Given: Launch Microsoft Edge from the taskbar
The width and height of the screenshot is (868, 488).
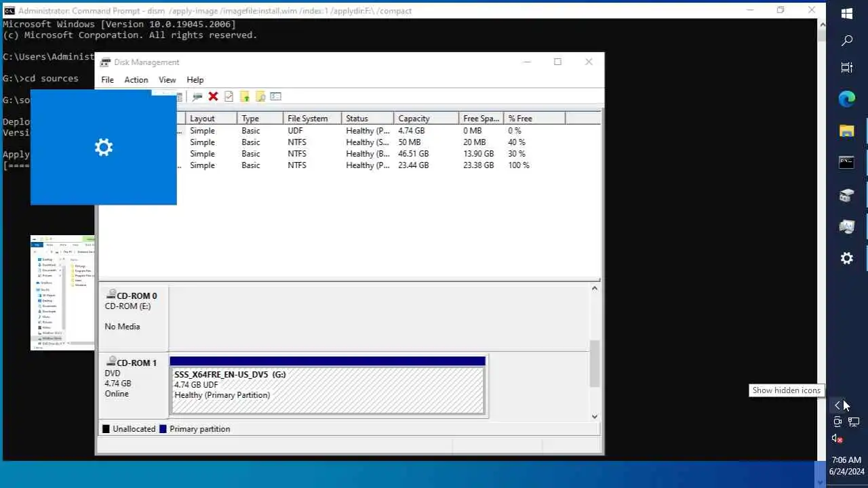Looking at the screenshot, I should coord(847,99).
